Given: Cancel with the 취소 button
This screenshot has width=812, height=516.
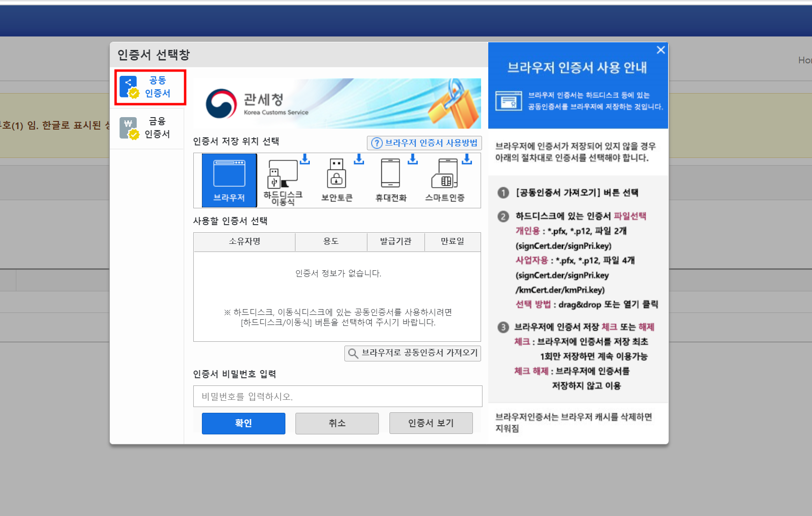Looking at the screenshot, I should tap(337, 423).
